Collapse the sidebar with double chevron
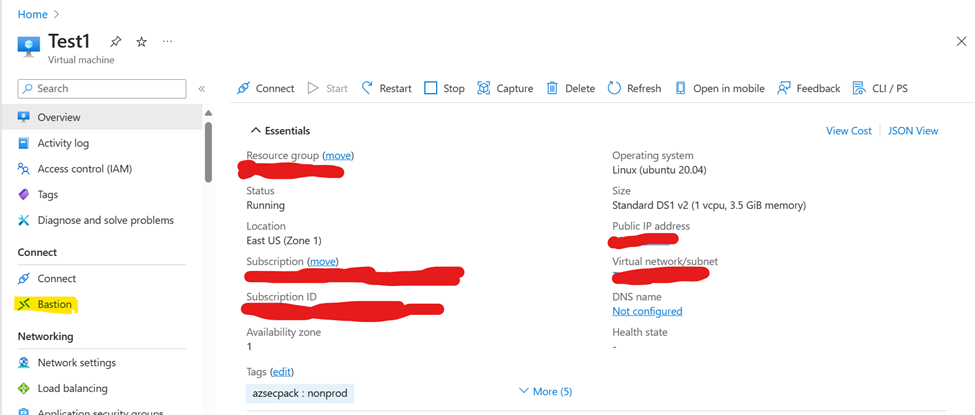The height and width of the screenshot is (415, 975). click(x=201, y=89)
